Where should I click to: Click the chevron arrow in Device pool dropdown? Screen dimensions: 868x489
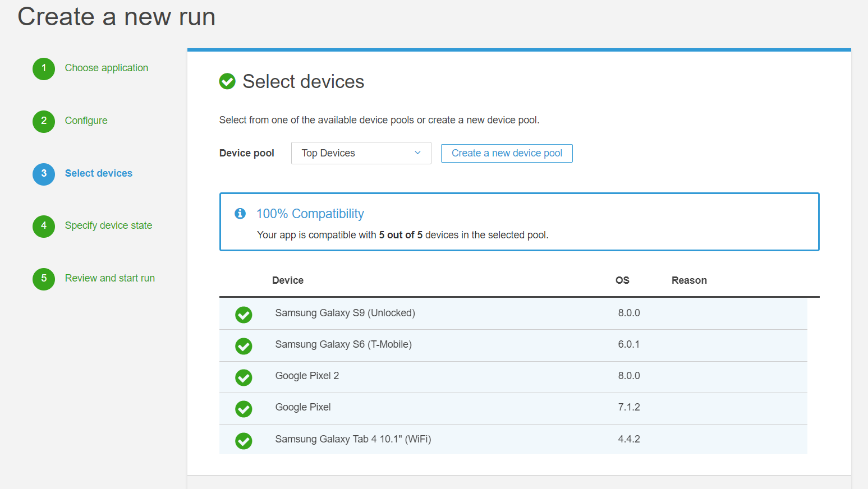click(417, 153)
